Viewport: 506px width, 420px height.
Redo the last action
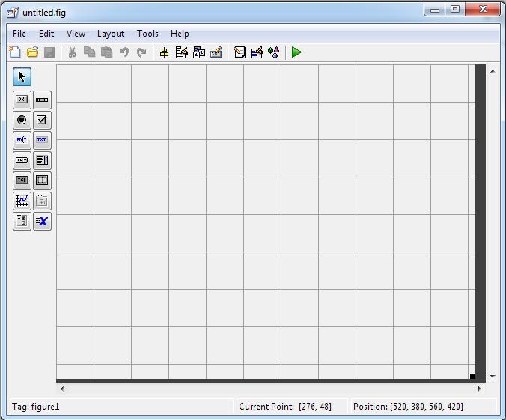[141, 52]
